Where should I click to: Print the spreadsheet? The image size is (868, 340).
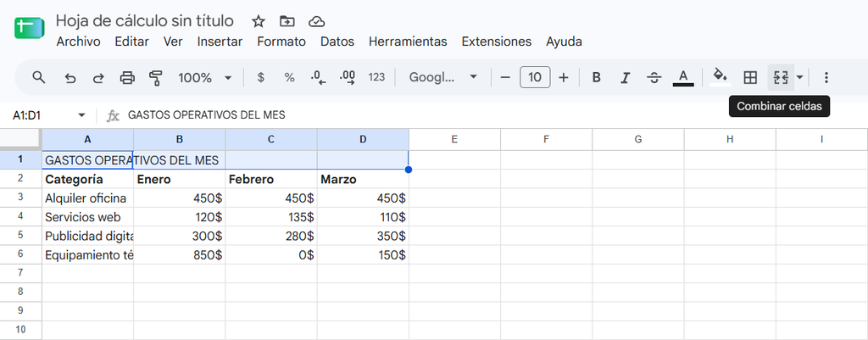[x=127, y=77]
